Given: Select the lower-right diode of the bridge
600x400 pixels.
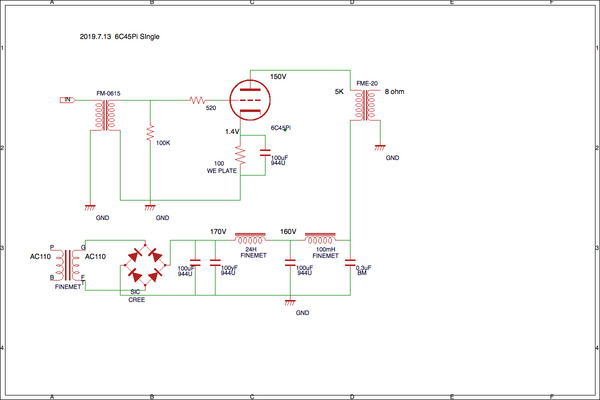Looking at the screenshot, I should [x=155, y=275].
